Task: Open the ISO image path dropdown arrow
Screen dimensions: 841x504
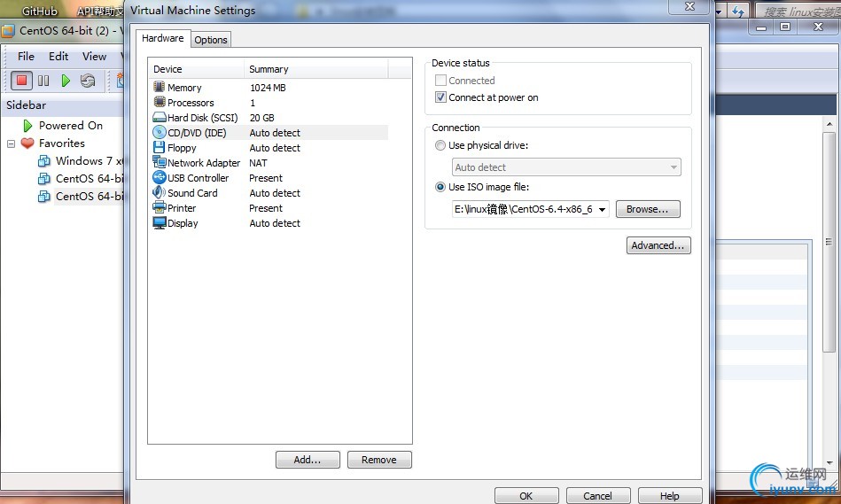Action: point(603,209)
